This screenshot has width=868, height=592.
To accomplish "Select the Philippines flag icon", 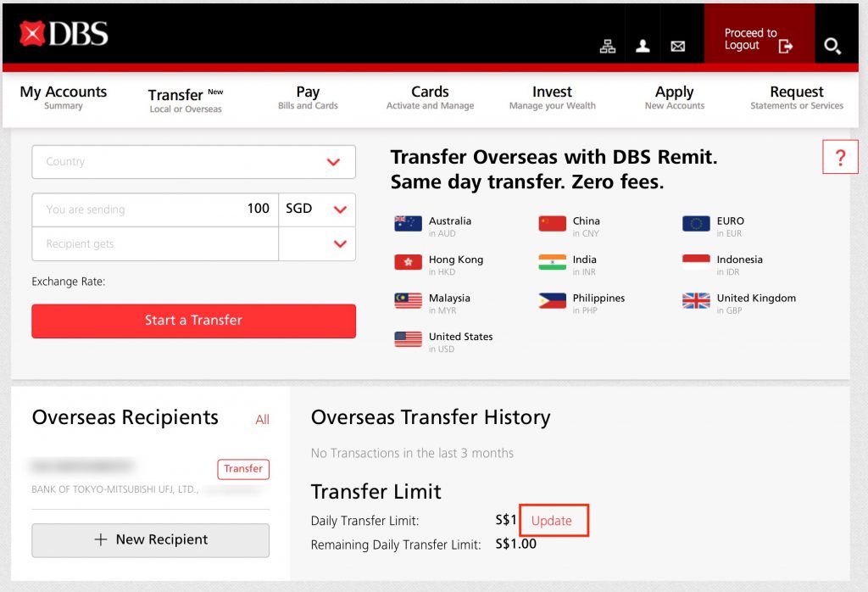I will click(552, 300).
